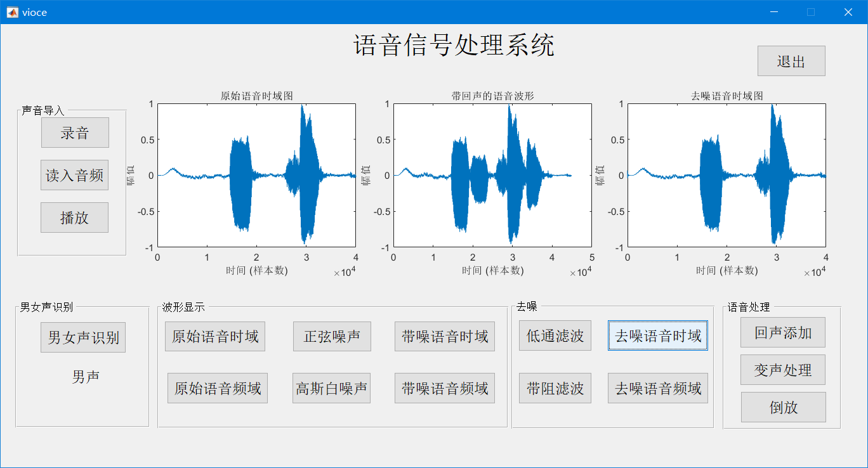Click the 退出 exit button

(791, 61)
